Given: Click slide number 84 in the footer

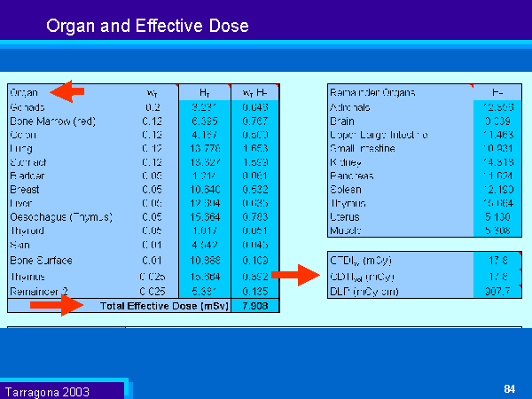Looking at the screenshot, I should [509, 389].
